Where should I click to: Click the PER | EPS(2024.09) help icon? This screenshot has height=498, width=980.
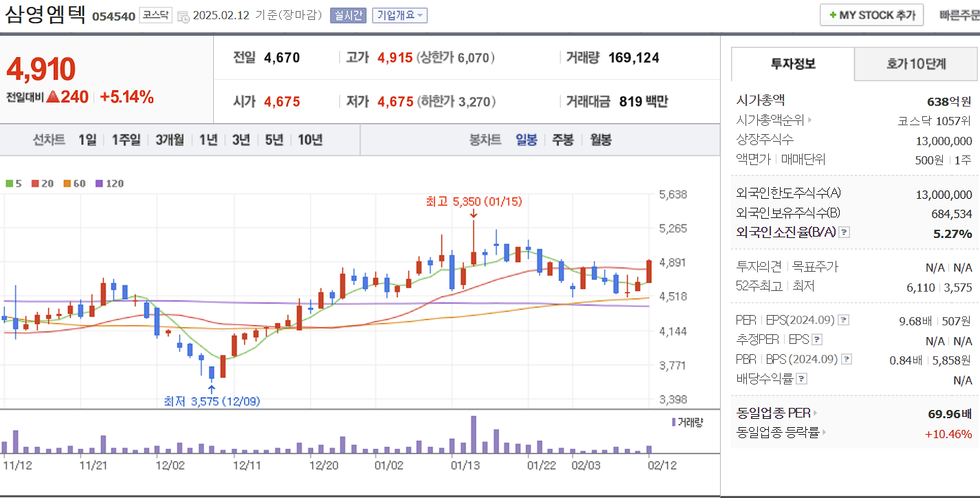(842, 320)
